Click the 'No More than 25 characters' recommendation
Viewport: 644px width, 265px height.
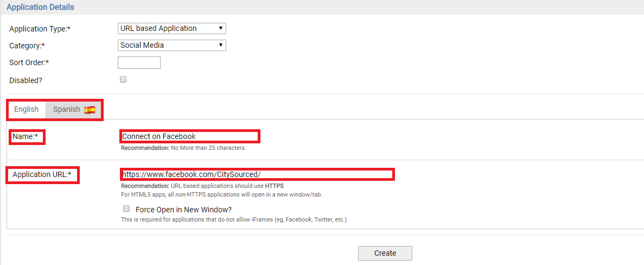click(183, 148)
